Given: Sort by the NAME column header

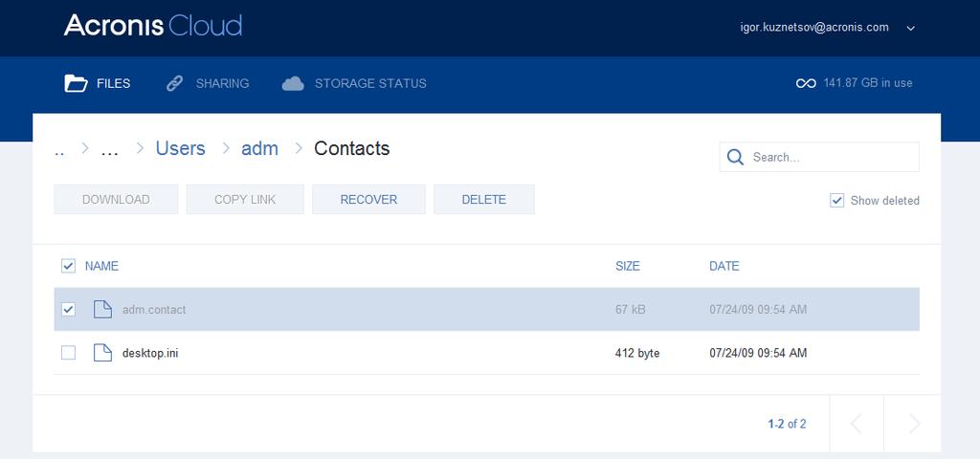Looking at the screenshot, I should 101,266.
